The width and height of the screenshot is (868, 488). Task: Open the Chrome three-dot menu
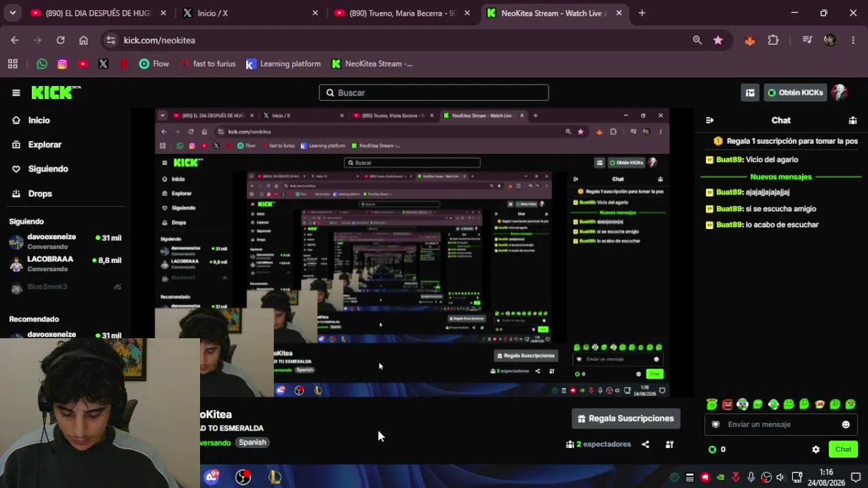coord(853,40)
